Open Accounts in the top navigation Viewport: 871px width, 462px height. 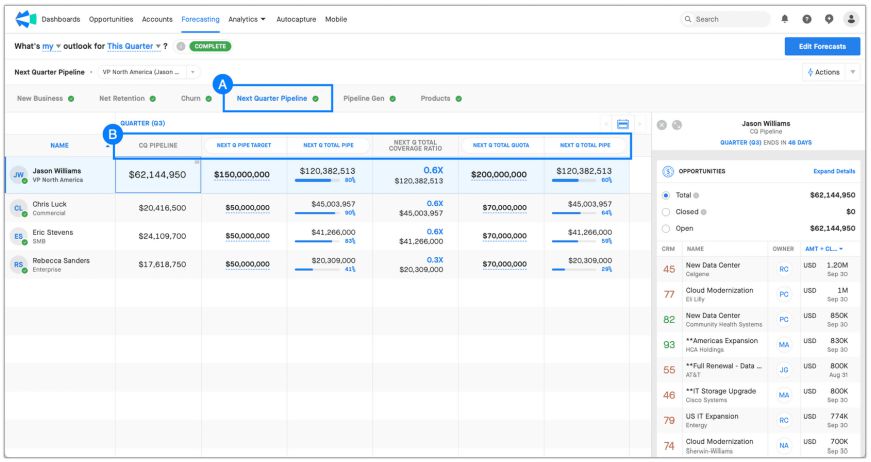(x=157, y=19)
